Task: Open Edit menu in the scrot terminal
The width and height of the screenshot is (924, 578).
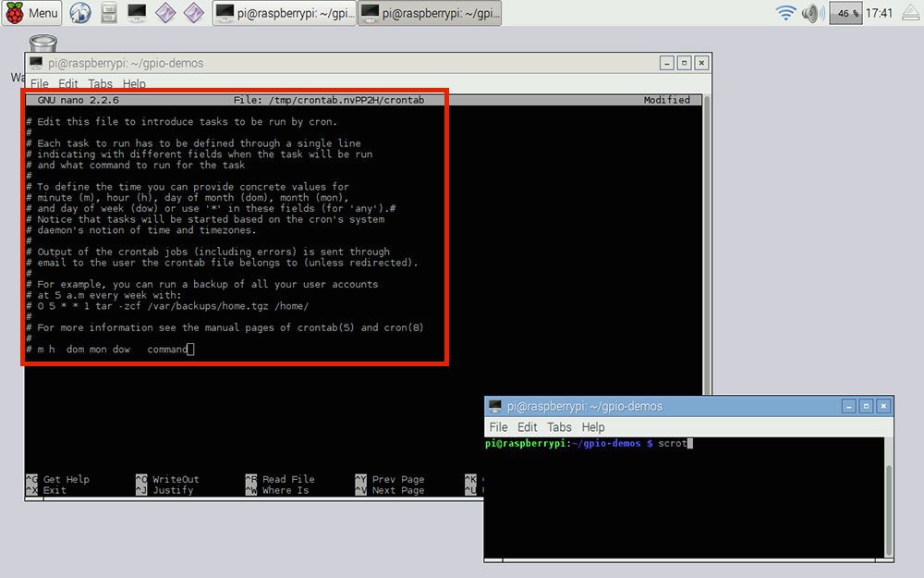Action: (x=527, y=426)
